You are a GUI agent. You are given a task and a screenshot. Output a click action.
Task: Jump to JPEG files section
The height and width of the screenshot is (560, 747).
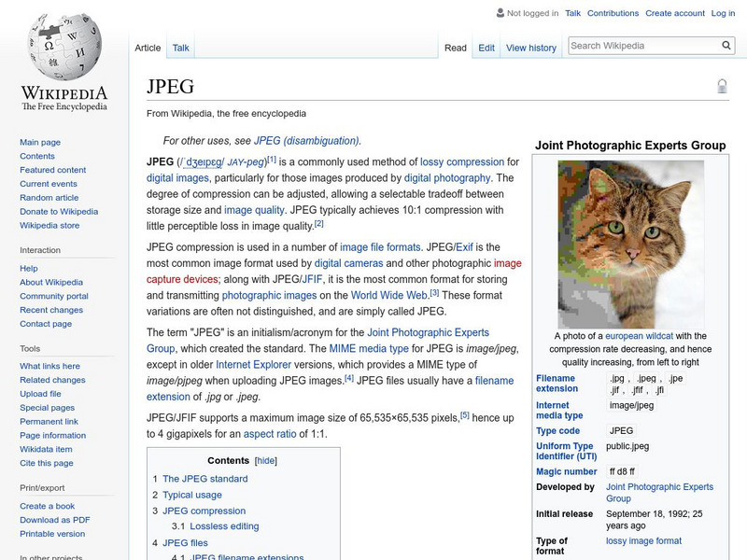185,542
